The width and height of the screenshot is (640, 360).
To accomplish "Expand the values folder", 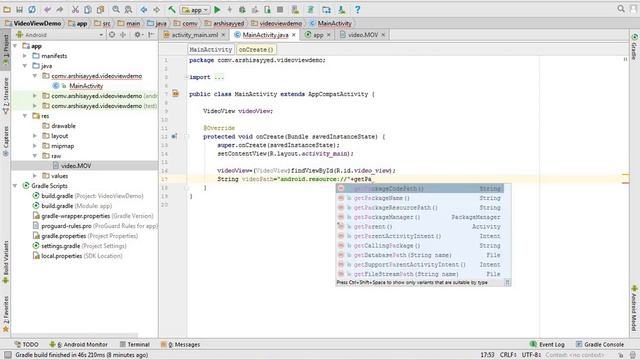I will point(35,176).
